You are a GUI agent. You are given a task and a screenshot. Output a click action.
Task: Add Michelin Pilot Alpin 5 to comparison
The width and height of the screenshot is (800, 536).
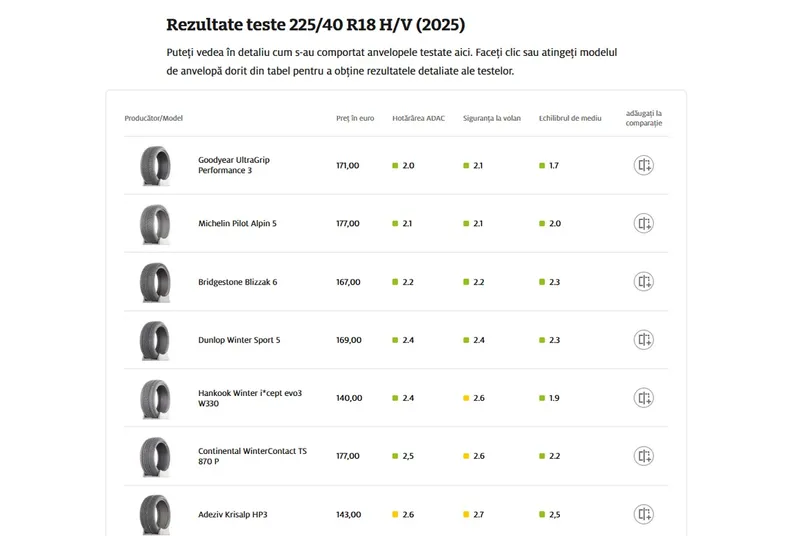(644, 224)
